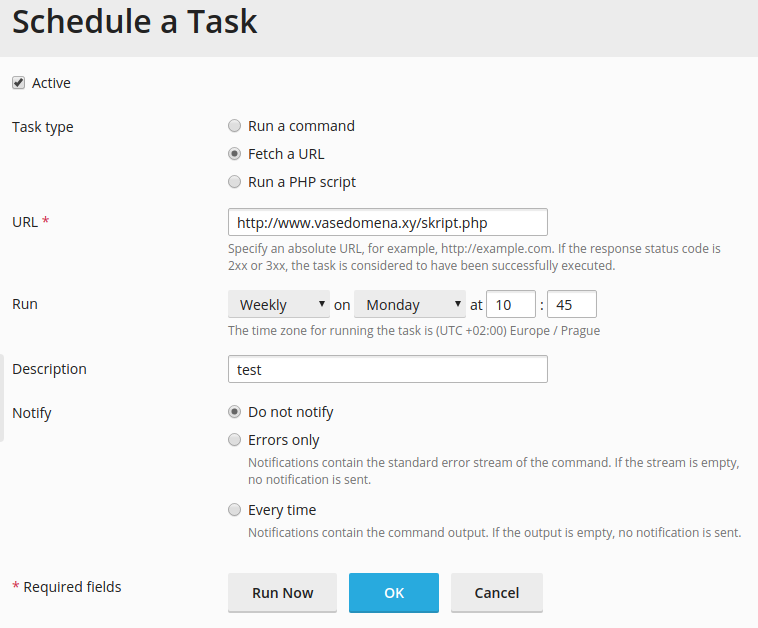Click the minutes field showing 45
Screen dimensions: 758x628
click(x=572, y=304)
